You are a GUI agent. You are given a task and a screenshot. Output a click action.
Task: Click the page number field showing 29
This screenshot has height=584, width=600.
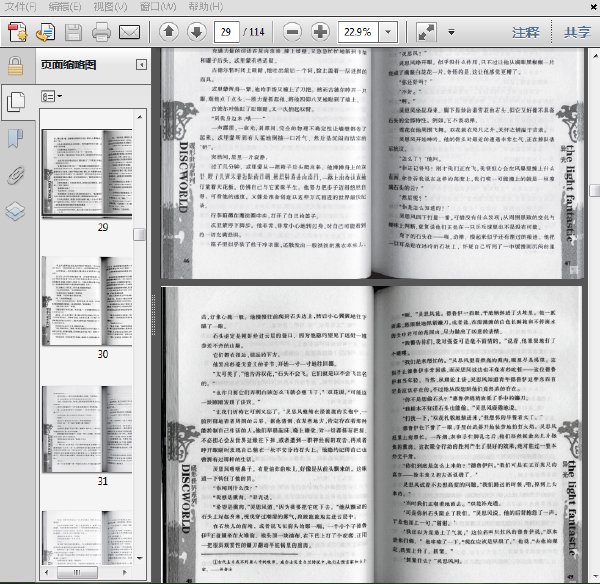227,32
